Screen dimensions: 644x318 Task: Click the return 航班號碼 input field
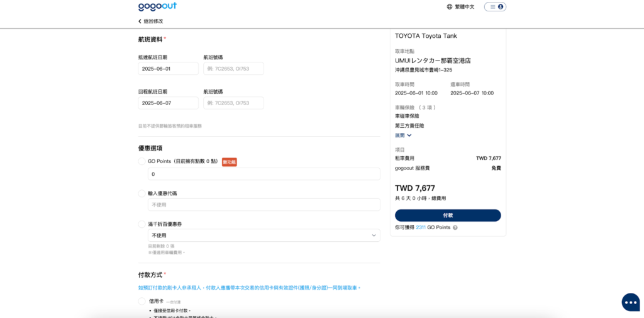click(x=234, y=103)
